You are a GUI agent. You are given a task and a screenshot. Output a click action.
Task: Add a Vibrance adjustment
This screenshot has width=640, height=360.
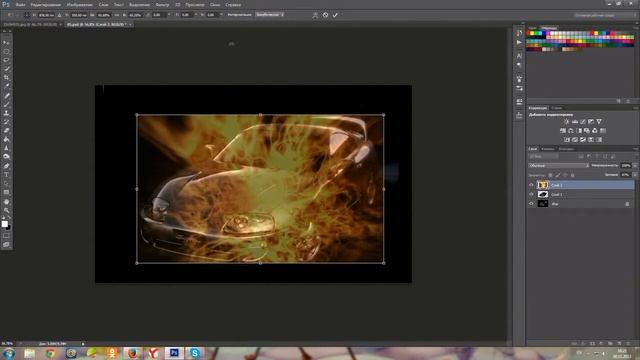tap(599, 122)
